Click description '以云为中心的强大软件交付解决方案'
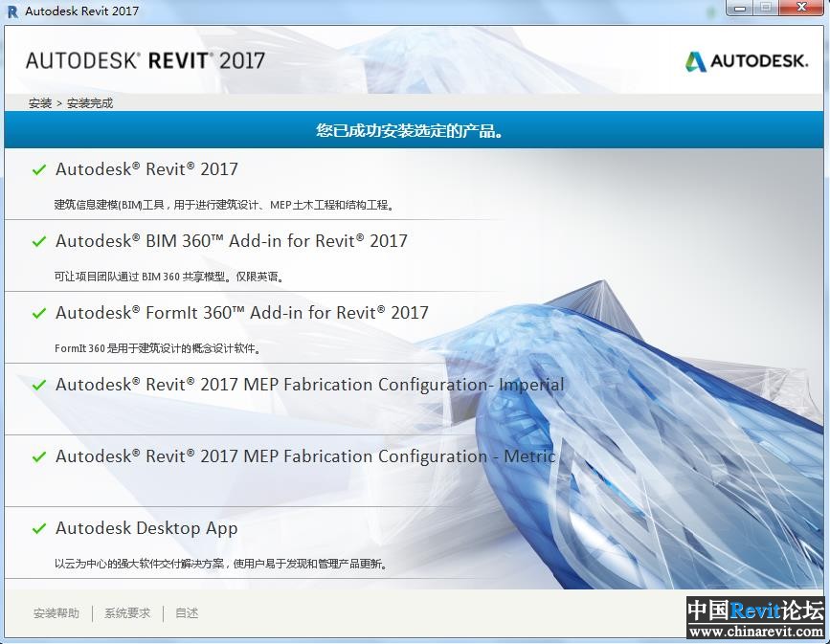 221,564
